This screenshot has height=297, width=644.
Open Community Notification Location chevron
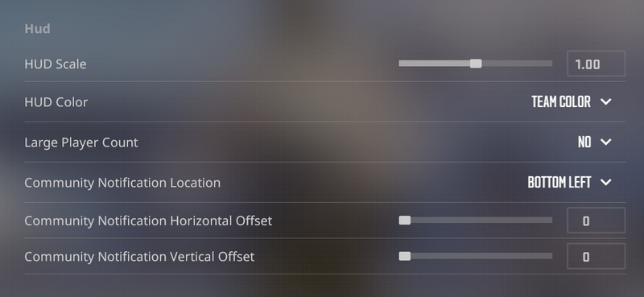(606, 182)
